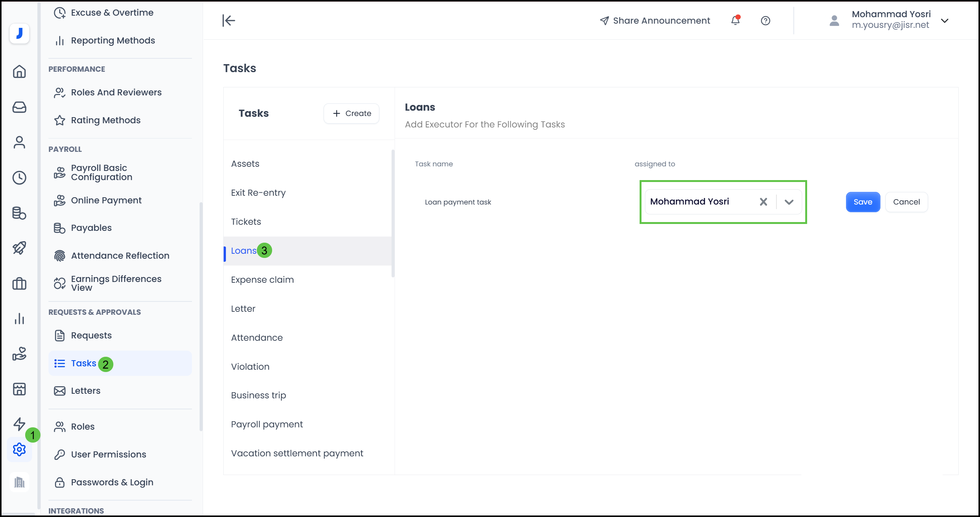Image resolution: width=980 pixels, height=517 pixels.
Task: Select Expense claim task category
Action: [262, 280]
